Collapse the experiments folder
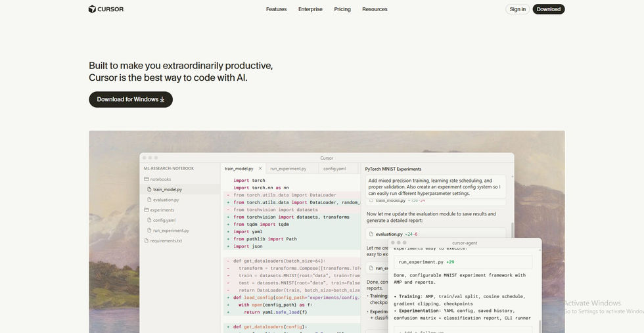This screenshot has width=644, height=333. coord(162,210)
